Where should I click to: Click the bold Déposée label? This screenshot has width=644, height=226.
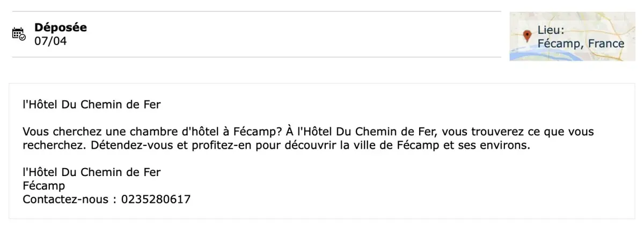click(61, 27)
